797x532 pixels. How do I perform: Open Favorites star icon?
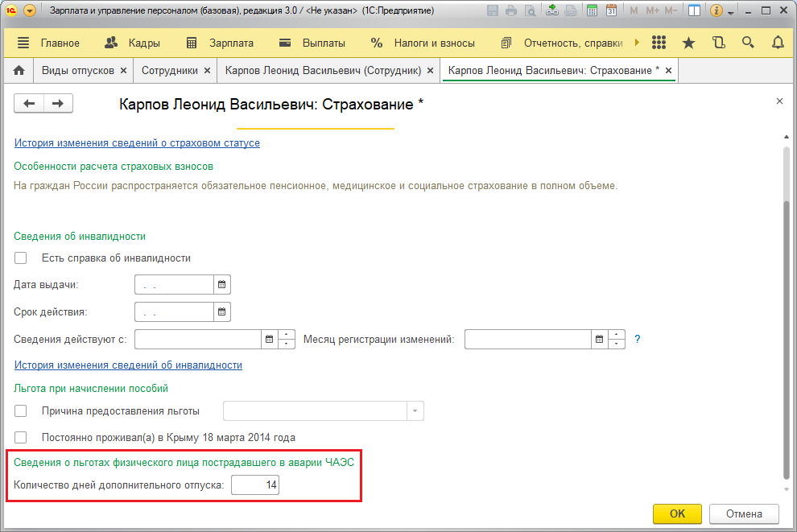688,43
